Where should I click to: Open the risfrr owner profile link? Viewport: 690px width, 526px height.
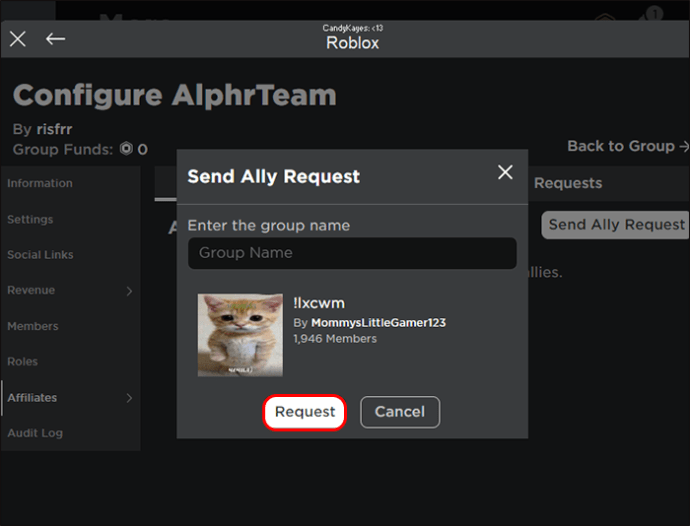point(55,129)
